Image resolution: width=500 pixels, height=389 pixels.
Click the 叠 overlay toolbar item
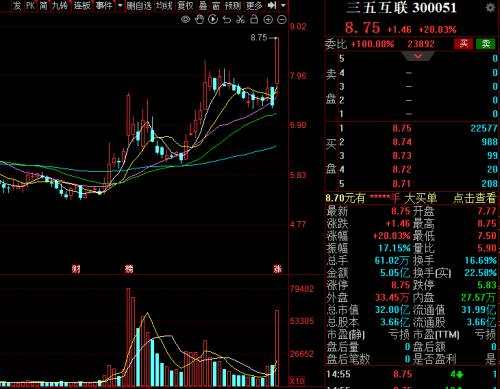click(203, 5)
